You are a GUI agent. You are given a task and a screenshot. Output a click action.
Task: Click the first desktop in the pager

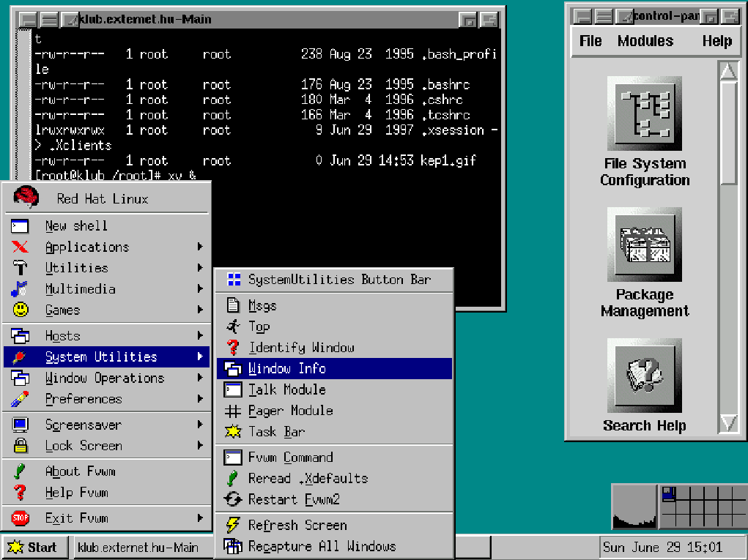coord(669,493)
